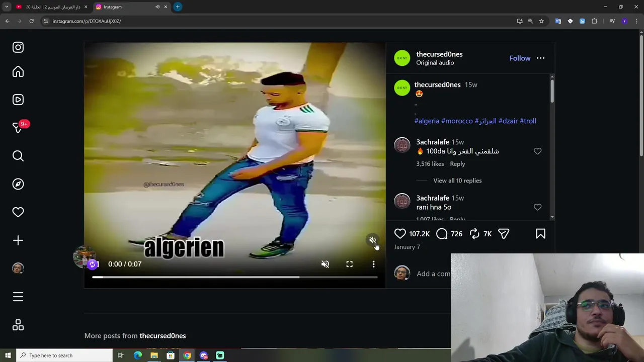Like the post with heart icon
644x362 pixels.
[x=400, y=234]
